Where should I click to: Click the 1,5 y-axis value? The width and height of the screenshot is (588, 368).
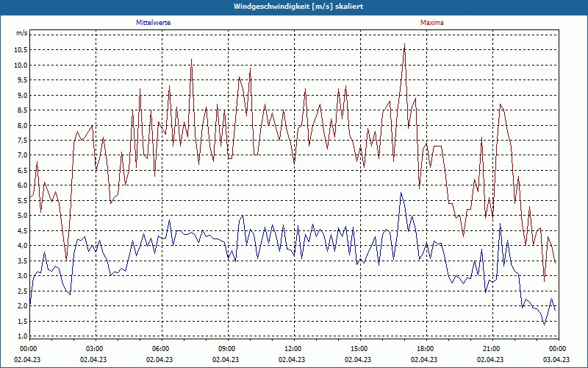point(22,321)
